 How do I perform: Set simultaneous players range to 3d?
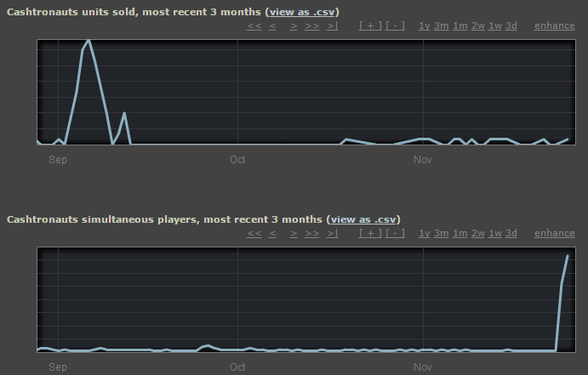tap(511, 233)
